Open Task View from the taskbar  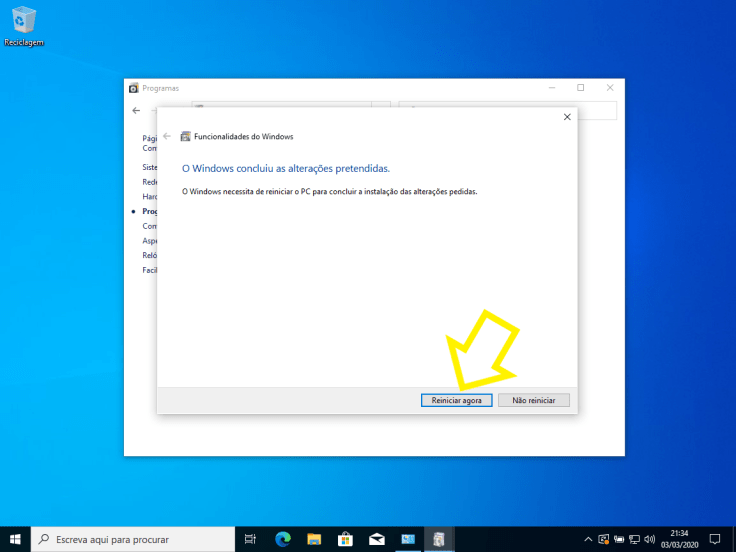click(x=250, y=539)
